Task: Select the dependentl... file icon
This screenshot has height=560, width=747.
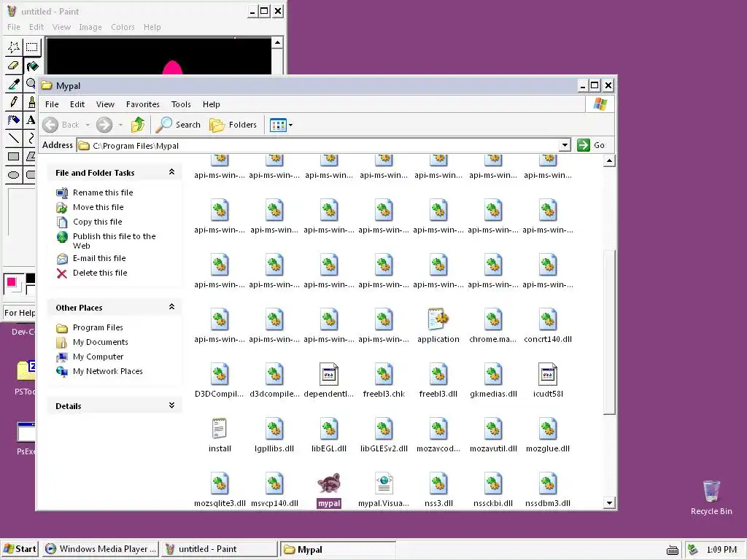Action: [329, 374]
